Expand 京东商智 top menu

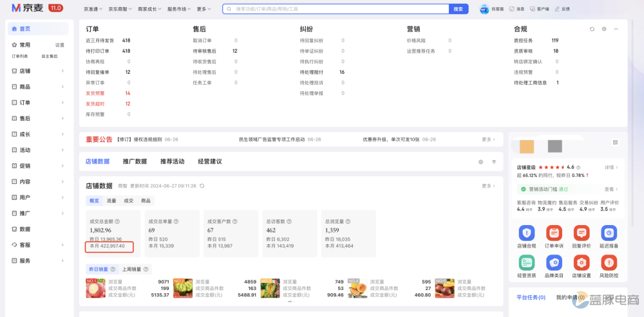click(120, 9)
